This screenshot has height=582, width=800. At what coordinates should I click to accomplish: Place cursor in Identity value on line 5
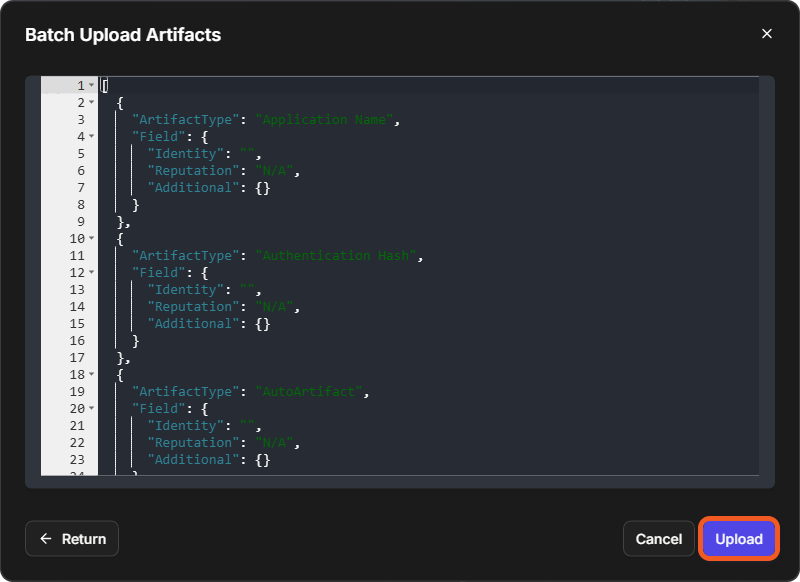point(247,154)
